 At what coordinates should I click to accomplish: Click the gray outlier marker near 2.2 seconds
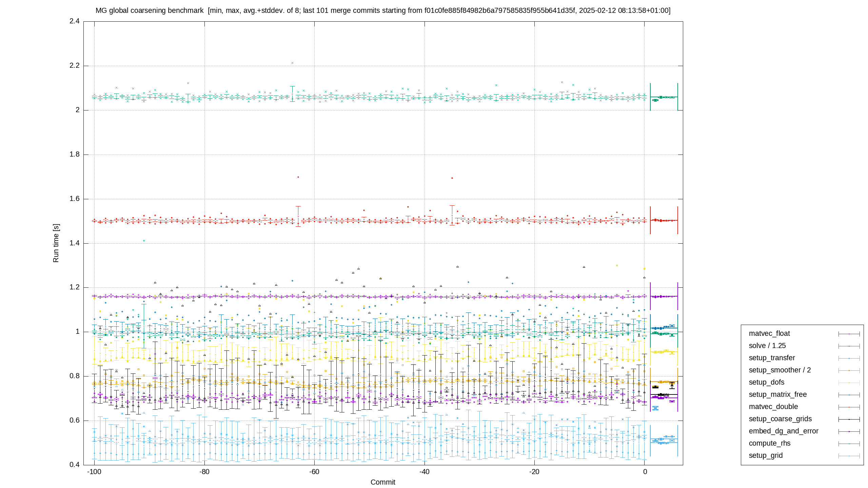click(x=292, y=63)
